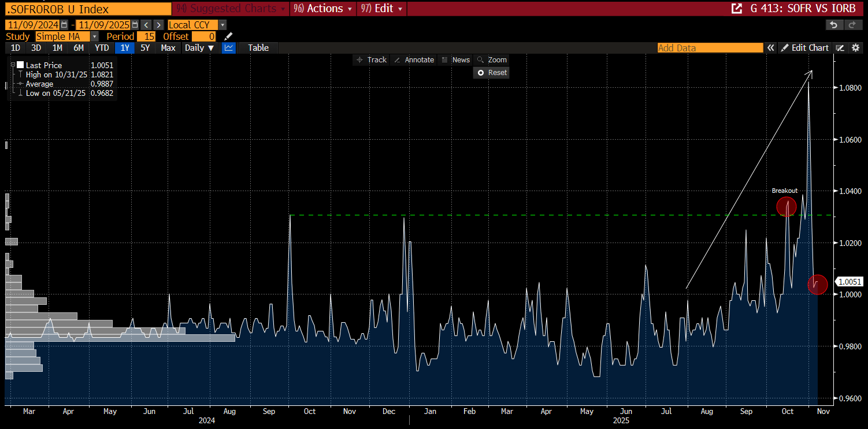The image size is (868, 429).
Task: Click the undo arrow icon
Action: pyautogui.click(x=833, y=25)
